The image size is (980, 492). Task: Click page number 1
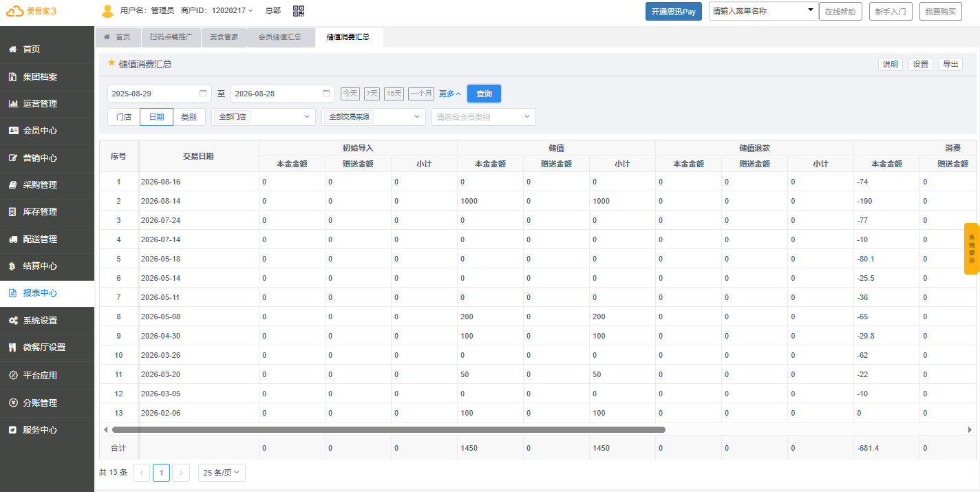162,473
